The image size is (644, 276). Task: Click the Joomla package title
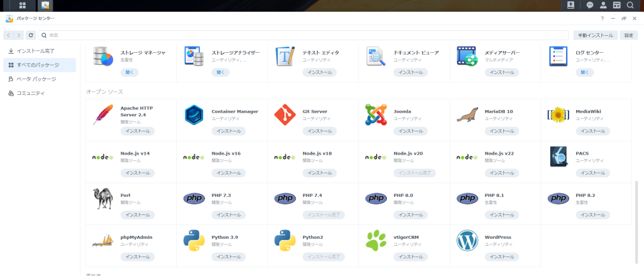click(402, 111)
